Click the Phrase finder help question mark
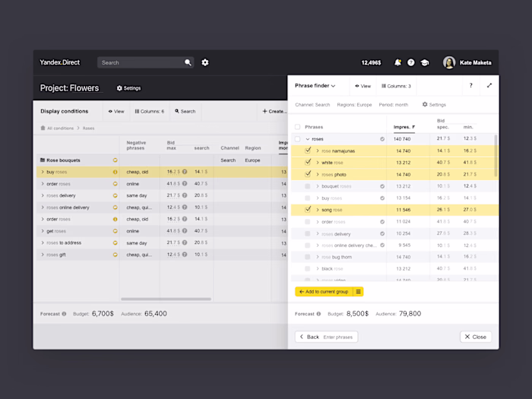Image resolution: width=532 pixels, height=399 pixels. (x=471, y=85)
